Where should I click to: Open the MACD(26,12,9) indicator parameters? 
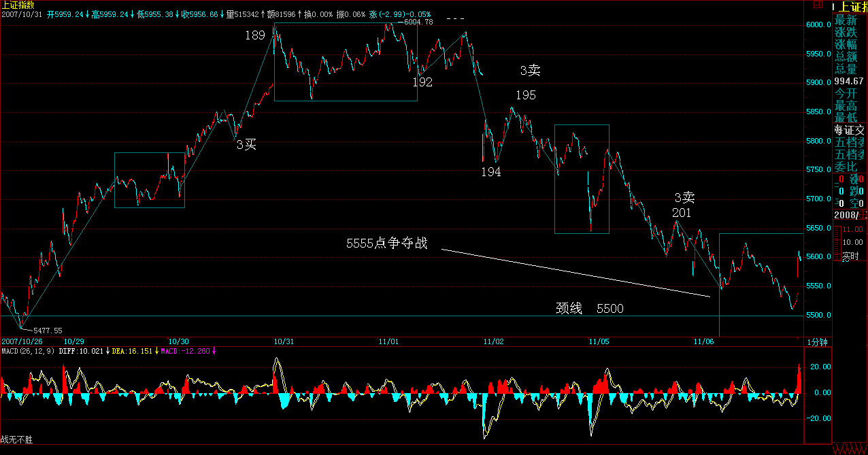pyautogui.click(x=27, y=351)
